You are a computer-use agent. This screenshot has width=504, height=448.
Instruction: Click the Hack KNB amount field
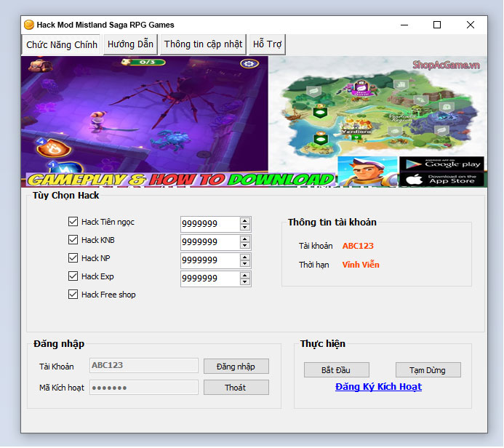tap(210, 242)
